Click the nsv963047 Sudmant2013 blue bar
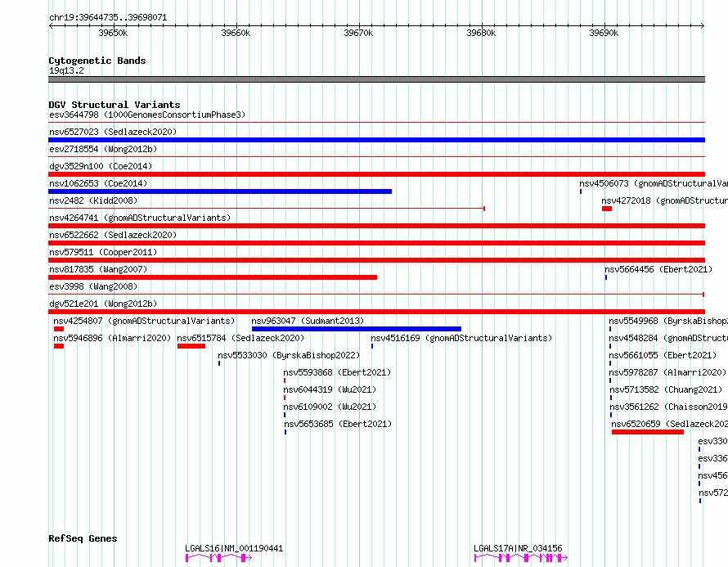Viewport: 728px width, 567px height. coord(357,329)
